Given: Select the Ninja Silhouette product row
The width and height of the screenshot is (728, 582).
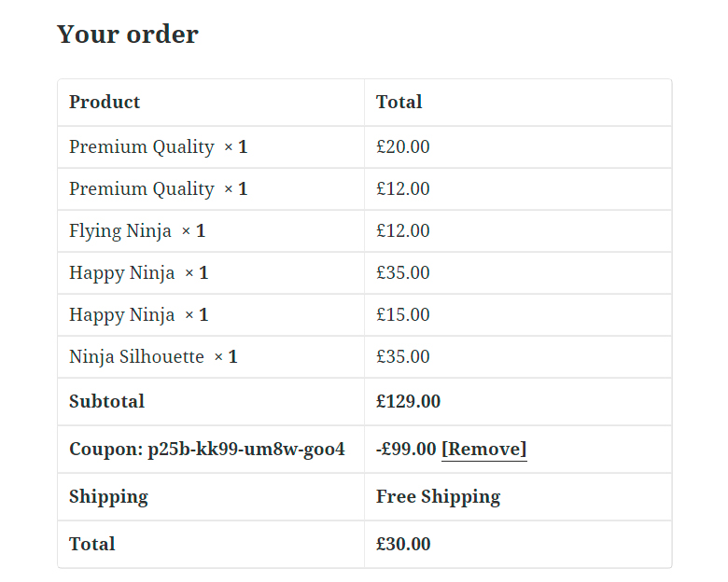Looking at the screenshot, I should click(x=364, y=356).
